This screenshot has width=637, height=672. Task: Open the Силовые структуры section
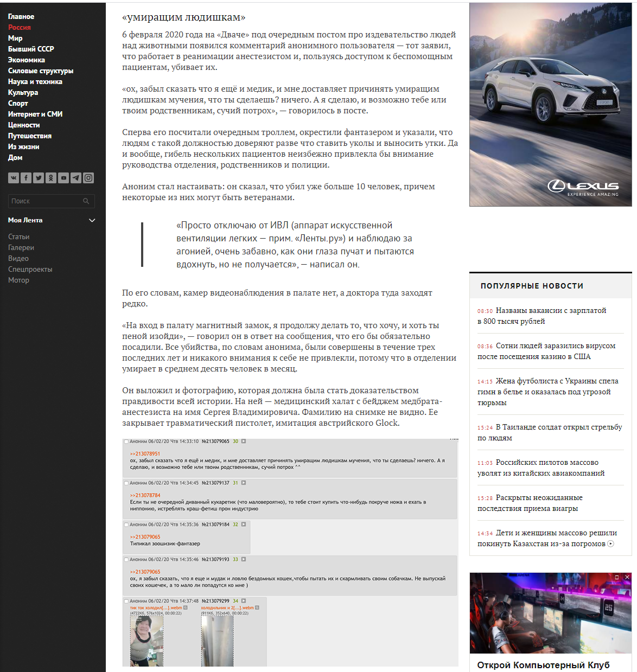[41, 71]
